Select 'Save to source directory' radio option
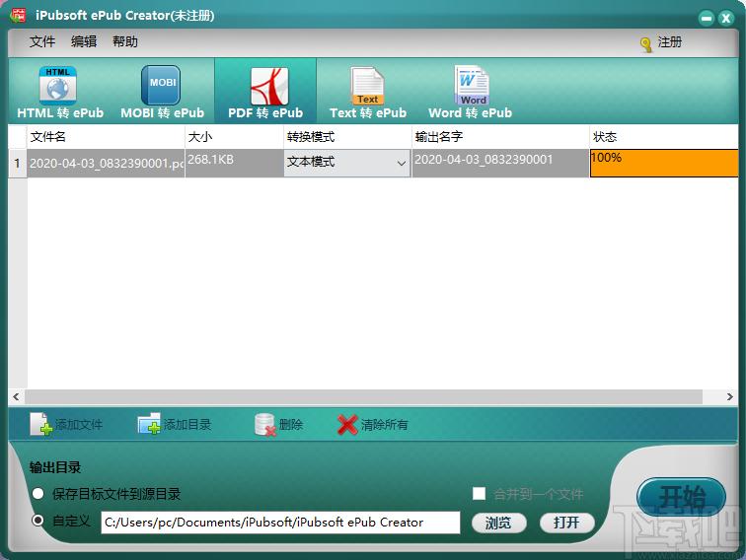The image size is (746, 560). tap(38, 494)
